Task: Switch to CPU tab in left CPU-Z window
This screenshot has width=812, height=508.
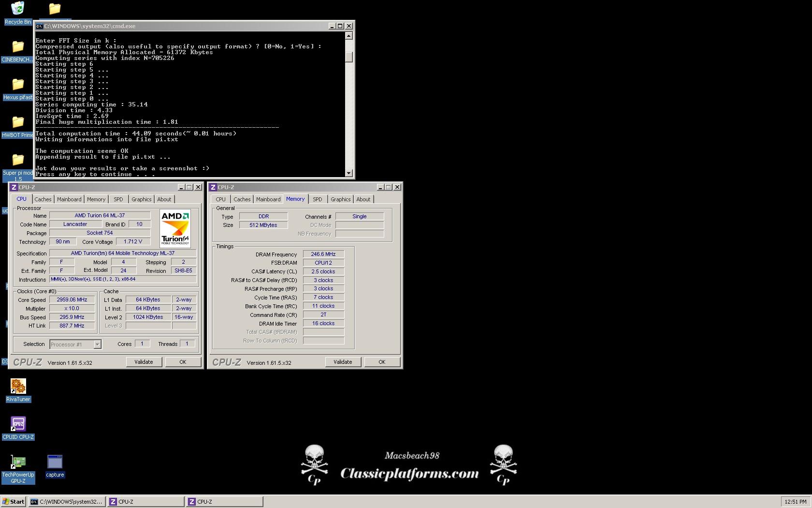Action: click(x=22, y=199)
